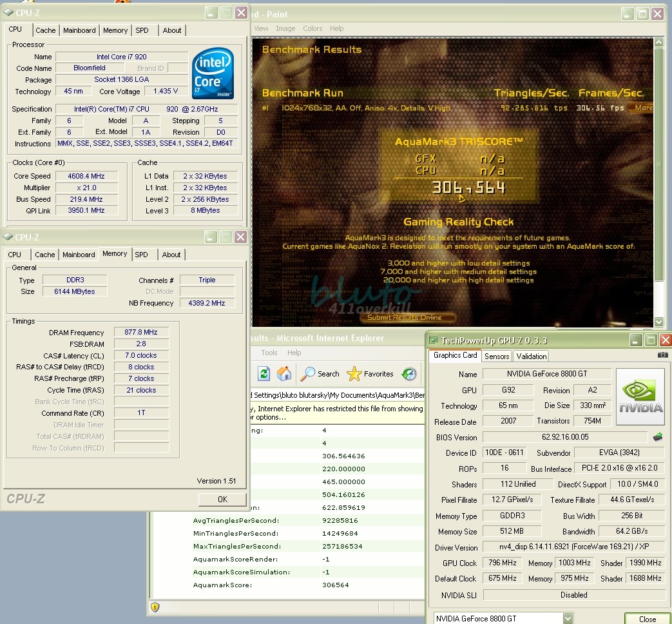The width and height of the screenshot is (672, 624).
Task: Open the Colors menu in Paint
Action: point(312,28)
